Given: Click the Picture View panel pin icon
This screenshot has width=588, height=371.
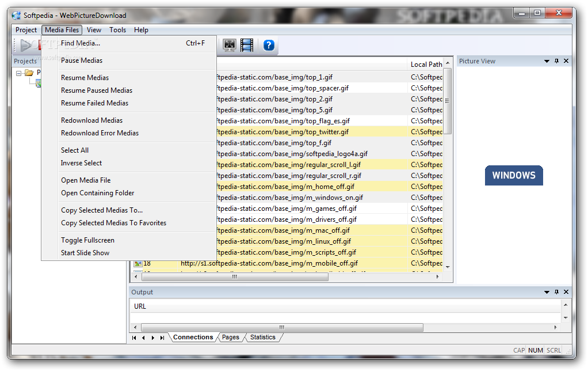Looking at the screenshot, I should (556, 61).
